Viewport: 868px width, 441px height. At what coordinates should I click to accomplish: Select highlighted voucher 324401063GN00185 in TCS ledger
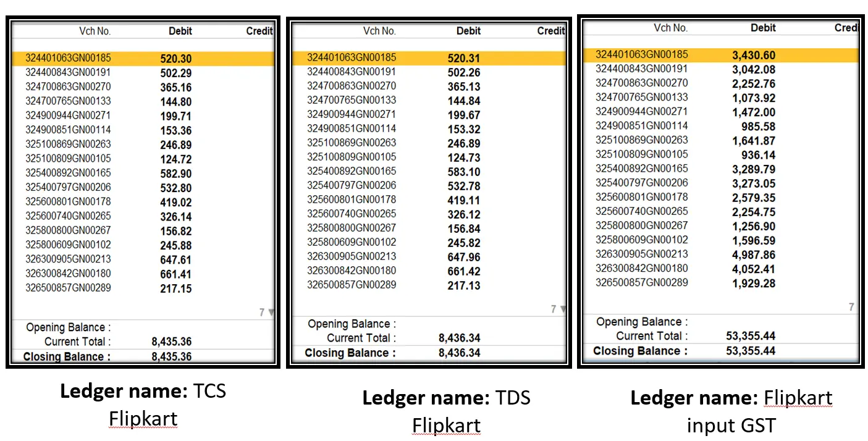(x=68, y=58)
